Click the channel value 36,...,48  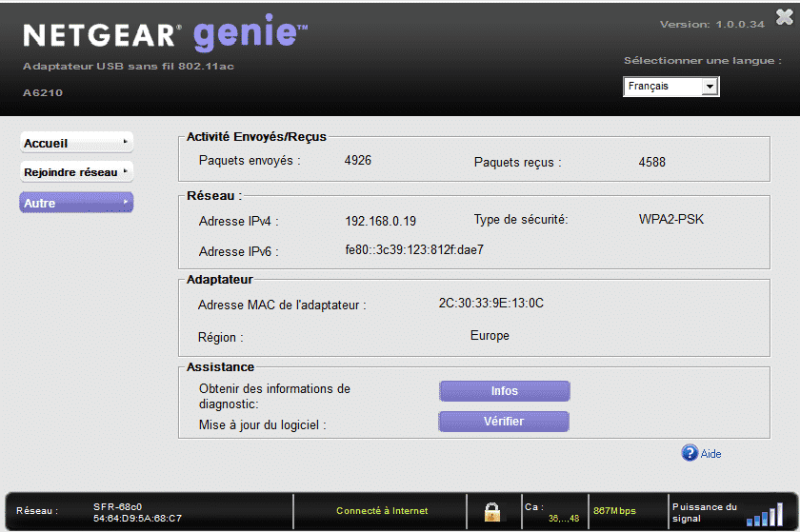(x=564, y=519)
